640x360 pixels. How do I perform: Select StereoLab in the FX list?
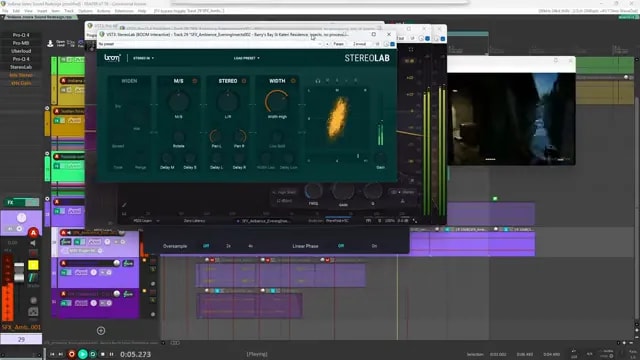coord(21,67)
